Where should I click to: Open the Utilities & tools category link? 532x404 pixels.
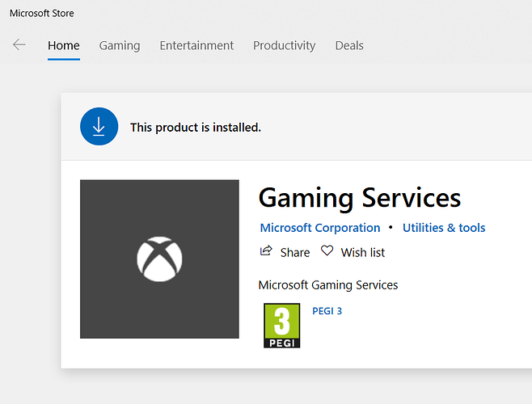point(444,228)
